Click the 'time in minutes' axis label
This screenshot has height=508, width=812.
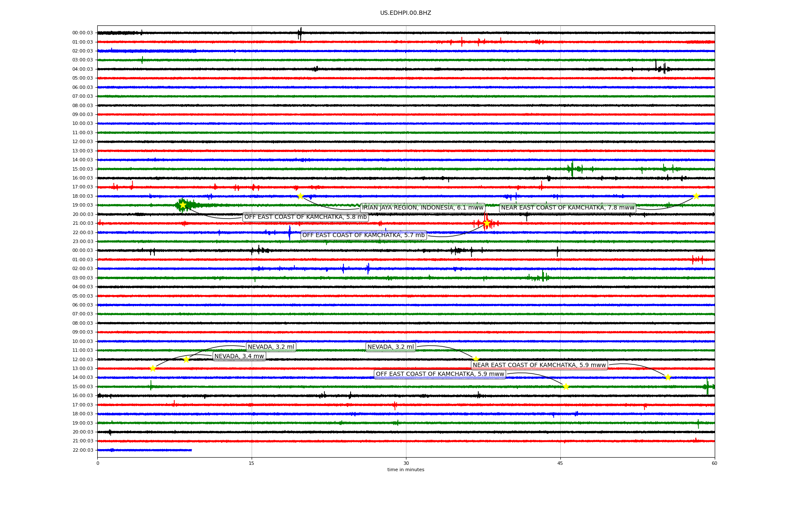click(x=406, y=470)
